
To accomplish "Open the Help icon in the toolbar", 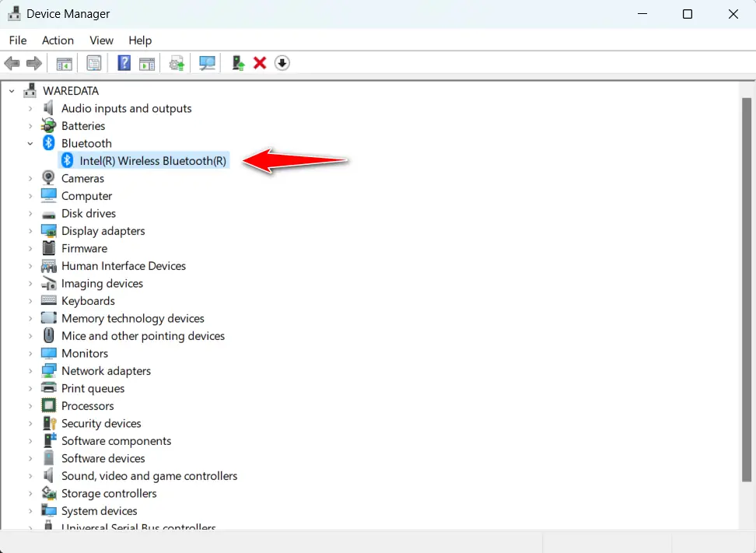I will point(124,63).
